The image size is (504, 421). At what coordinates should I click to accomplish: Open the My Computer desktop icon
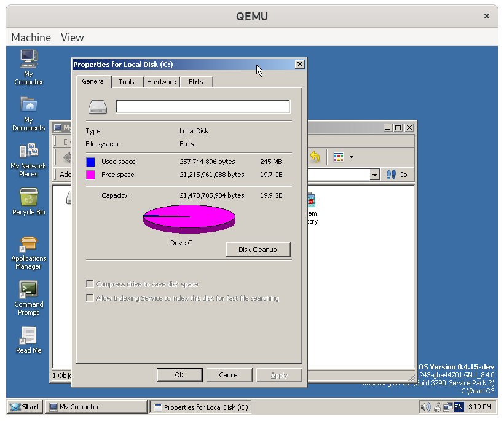tap(29, 68)
